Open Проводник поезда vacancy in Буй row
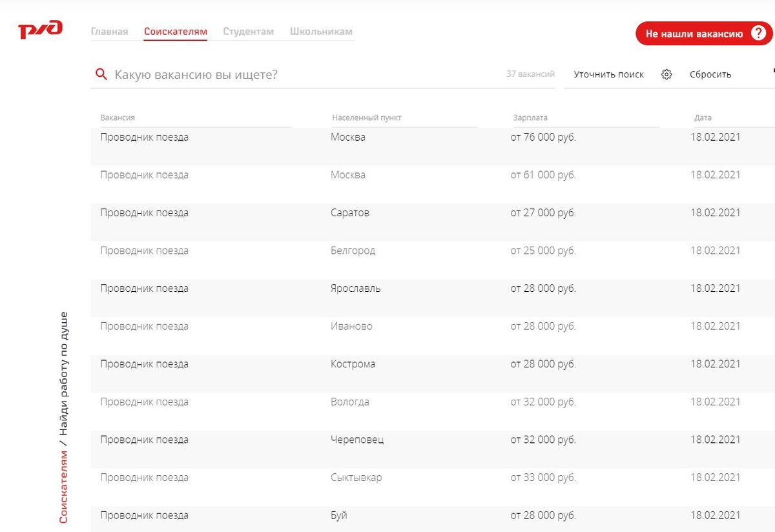This screenshot has height=532, width=775. click(x=144, y=515)
